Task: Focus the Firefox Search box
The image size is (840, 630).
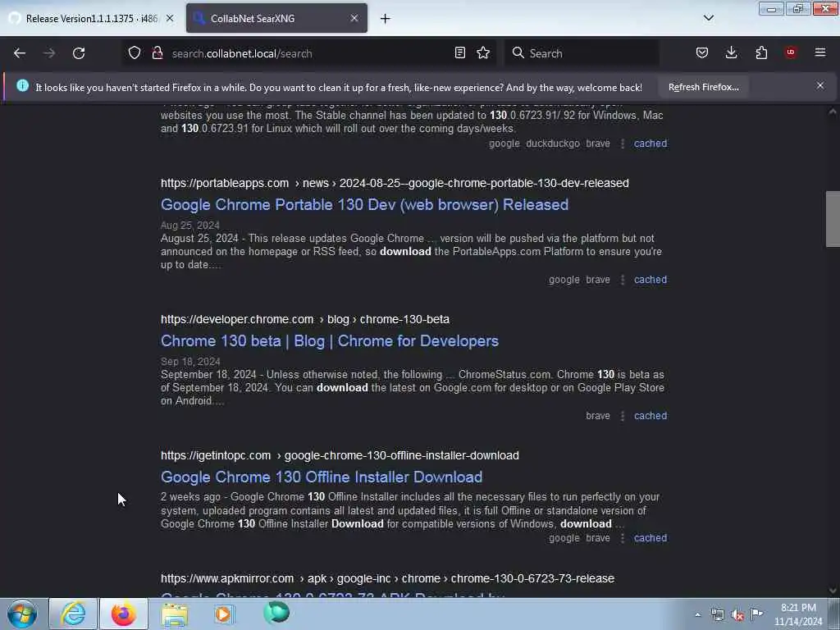Action: tap(582, 53)
